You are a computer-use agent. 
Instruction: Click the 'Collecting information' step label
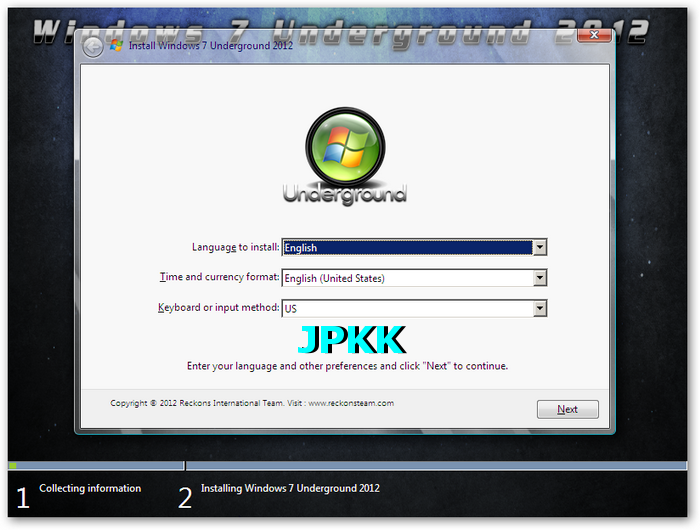(90, 488)
